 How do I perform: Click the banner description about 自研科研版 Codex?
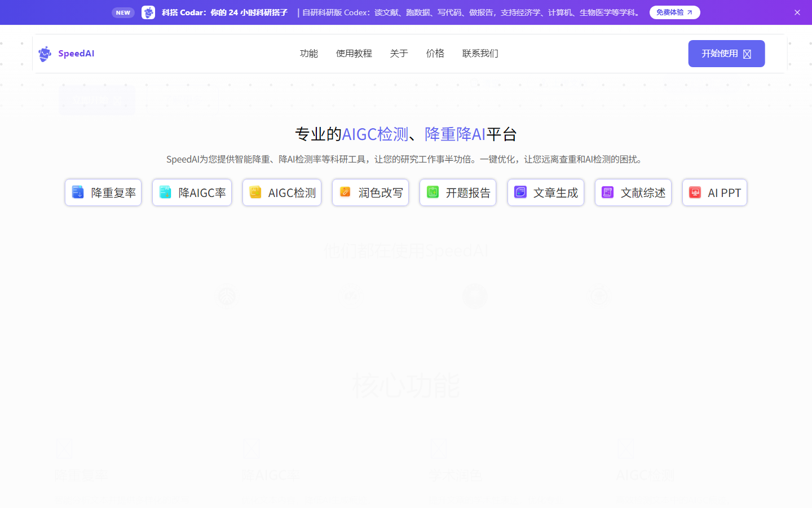[x=470, y=12]
